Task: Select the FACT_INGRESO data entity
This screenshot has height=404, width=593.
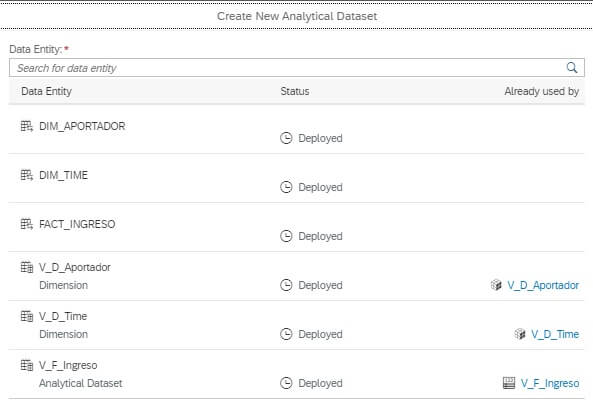Action: pos(77,224)
